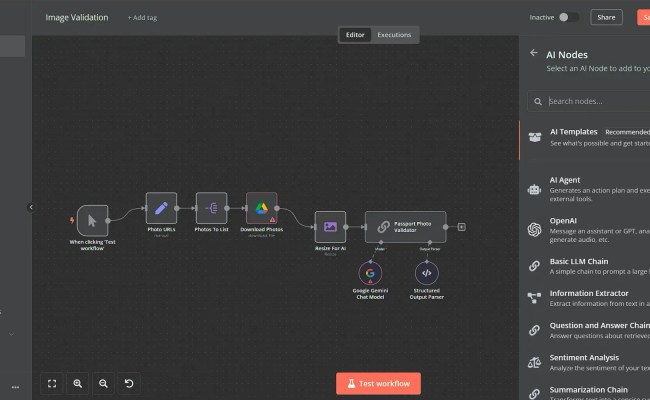This screenshot has height=400, width=650.
Task: Click the OpenAI logo icon
Action: pos(534,229)
